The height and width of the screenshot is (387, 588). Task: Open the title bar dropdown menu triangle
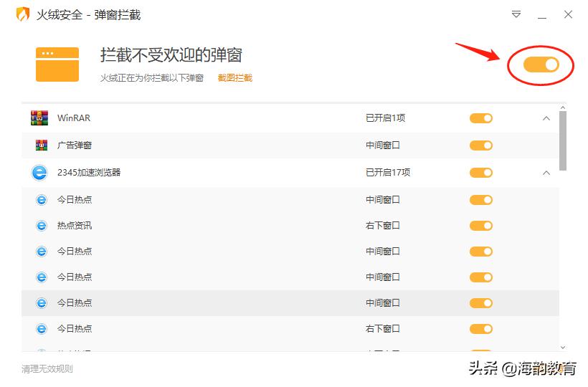coord(516,14)
